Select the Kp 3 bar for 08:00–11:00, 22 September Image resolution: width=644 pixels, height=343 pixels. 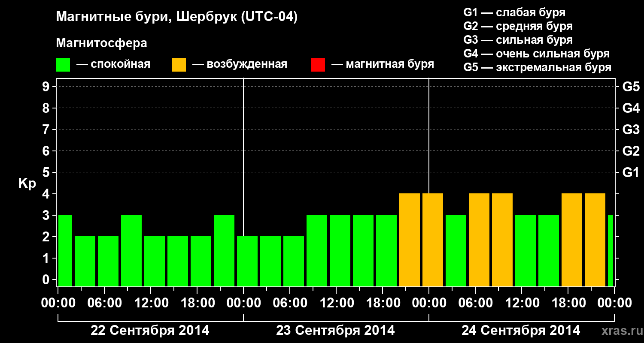point(131,250)
